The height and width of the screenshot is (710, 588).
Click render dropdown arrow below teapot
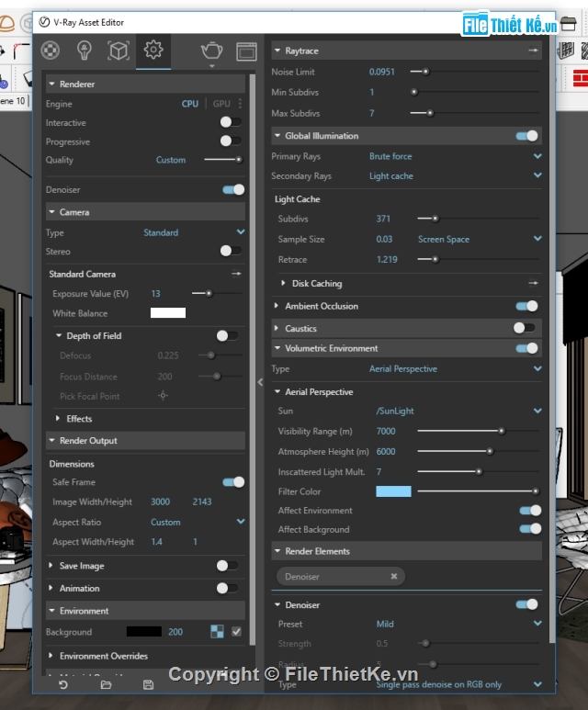coord(211,66)
